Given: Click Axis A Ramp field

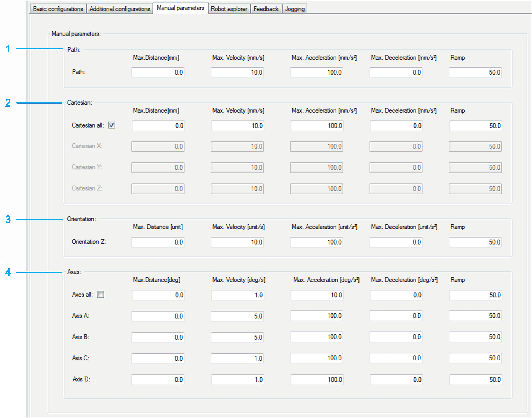Looking at the screenshot, I should point(475,315).
